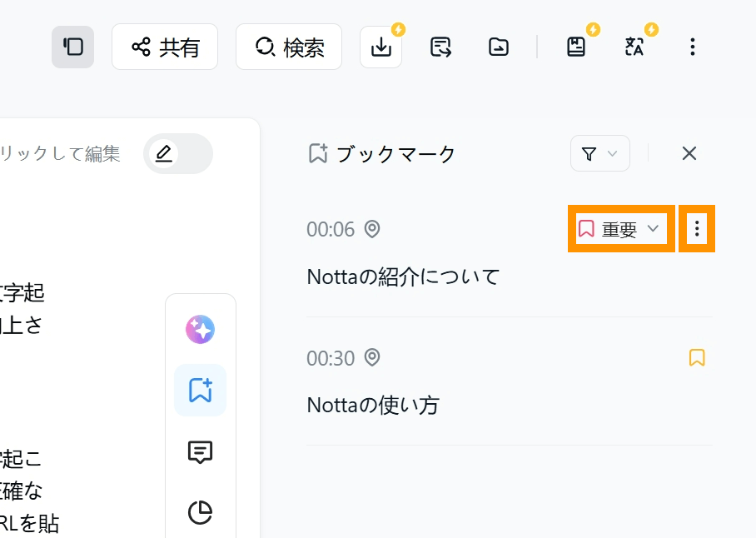Screen dimensions: 756x538
Task: Open the translate icon
Action: tap(634, 47)
